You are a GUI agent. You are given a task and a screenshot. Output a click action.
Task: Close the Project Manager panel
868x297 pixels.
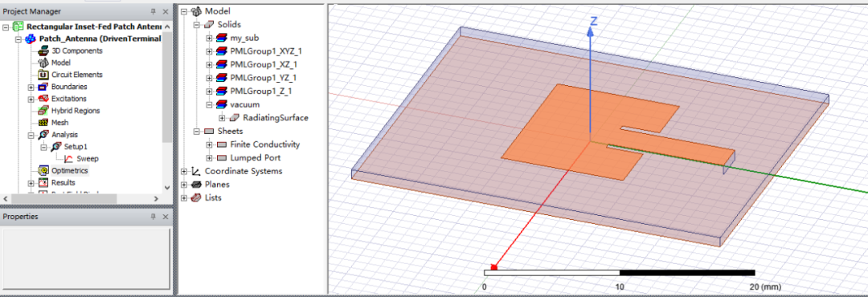[166, 11]
